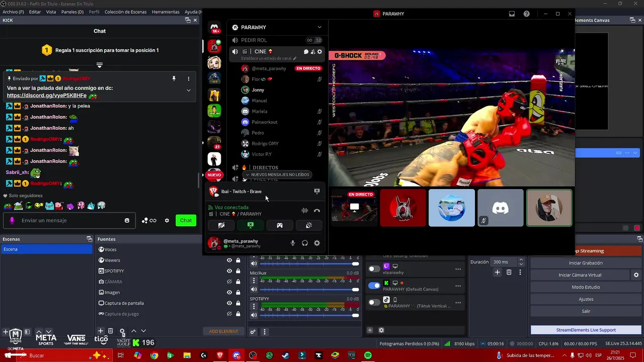Open the Archivo menu
This screenshot has width=644, height=362.
pyautogui.click(x=13, y=12)
